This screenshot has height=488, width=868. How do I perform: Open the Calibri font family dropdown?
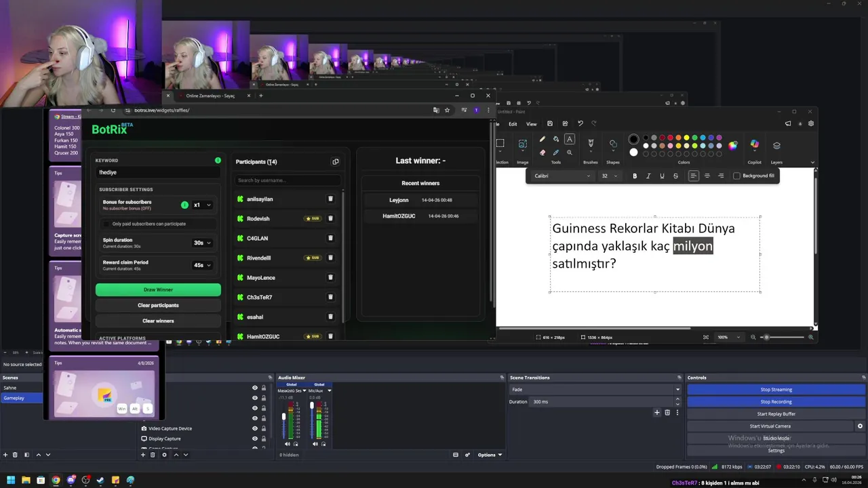point(561,176)
